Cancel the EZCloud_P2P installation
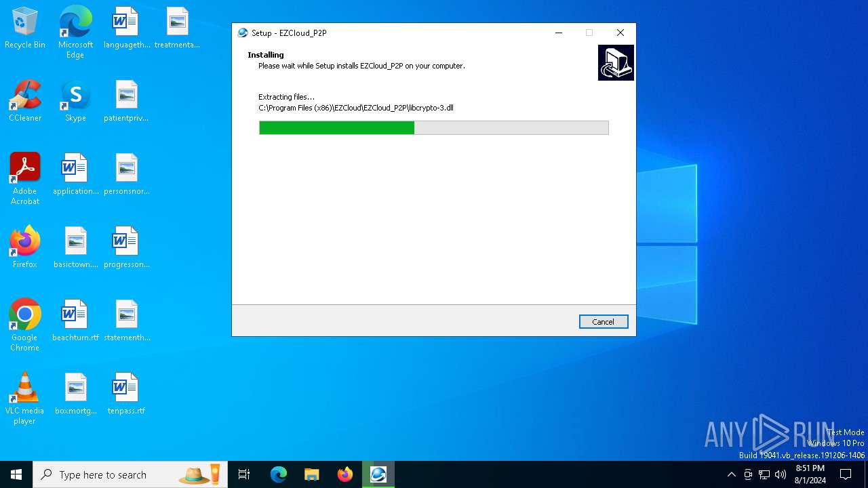This screenshot has height=488, width=868. [604, 322]
